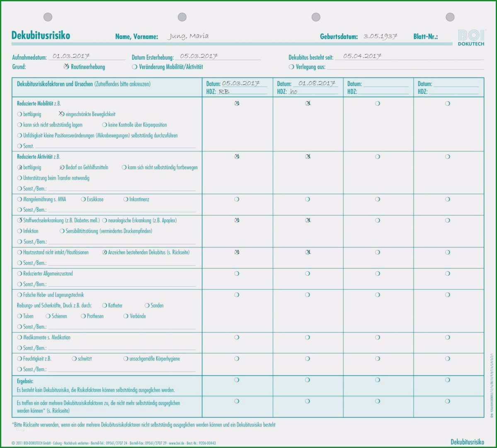
Task: Click the Aufnahmedatum field
Action: [x=87, y=56]
